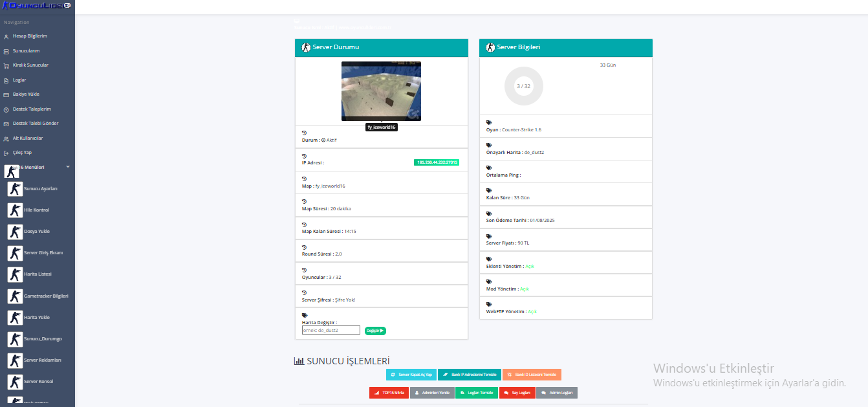Focus the Harita Değiştir map input
The width and height of the screenshot is (868, 407).
tap(331, 330)
